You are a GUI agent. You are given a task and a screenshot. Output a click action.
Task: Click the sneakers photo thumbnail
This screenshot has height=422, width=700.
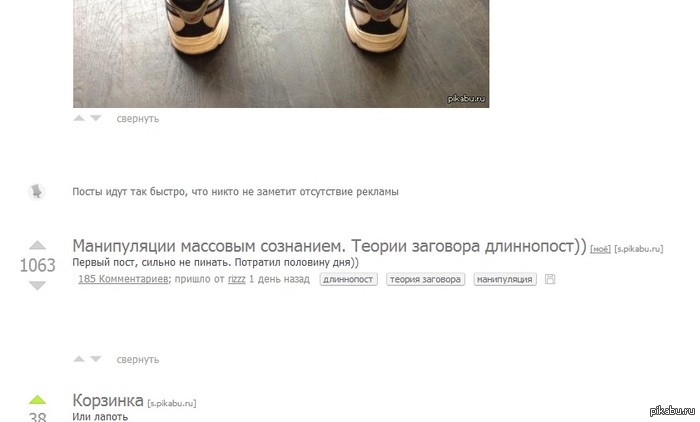(x=281, y=54)
